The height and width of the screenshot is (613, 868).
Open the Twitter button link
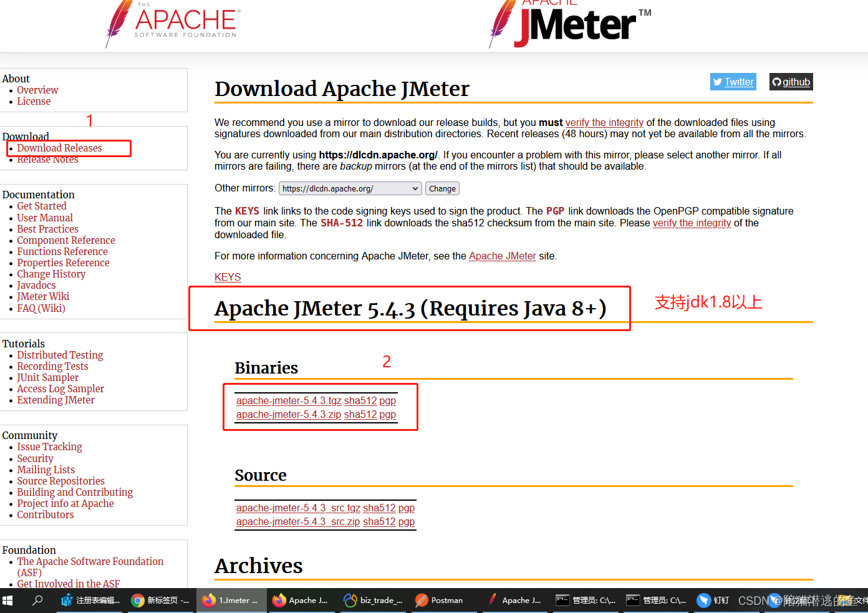point(733,82)
